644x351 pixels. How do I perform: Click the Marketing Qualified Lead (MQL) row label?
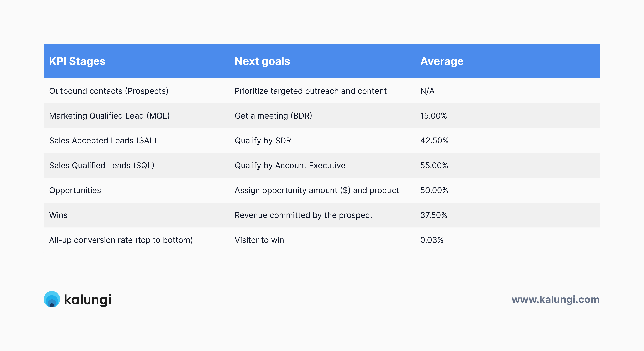pos(109,116)
